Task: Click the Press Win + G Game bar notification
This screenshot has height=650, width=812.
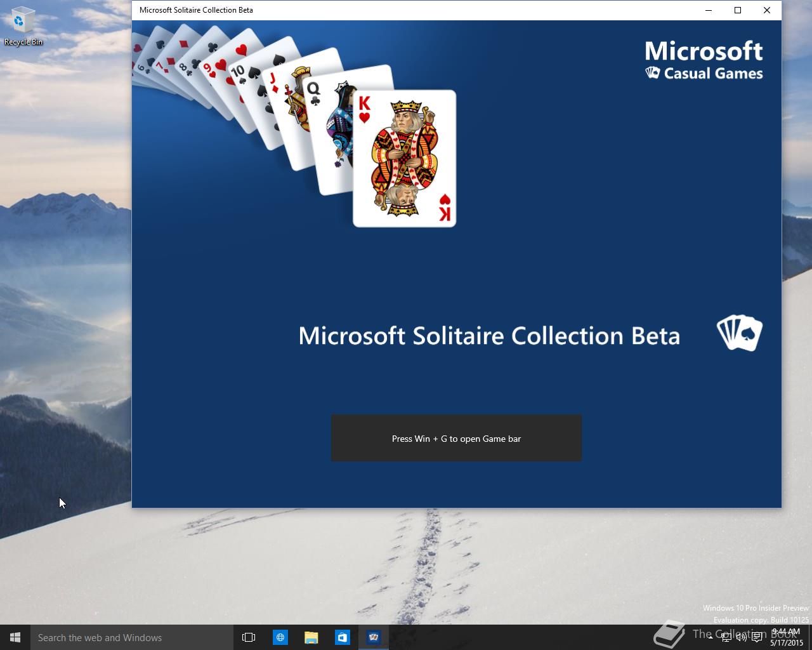Action: (x=456, y=438)
